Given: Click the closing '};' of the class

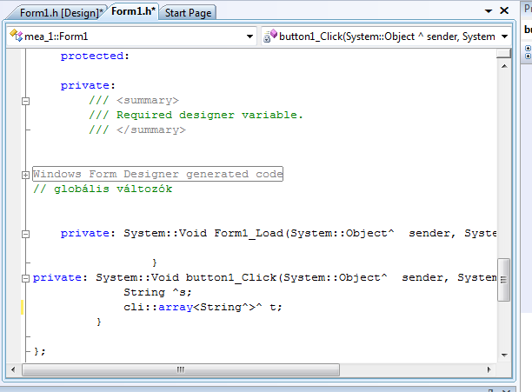Looking at the screenshot, I should pyautogui.click(x=39, y=351).
